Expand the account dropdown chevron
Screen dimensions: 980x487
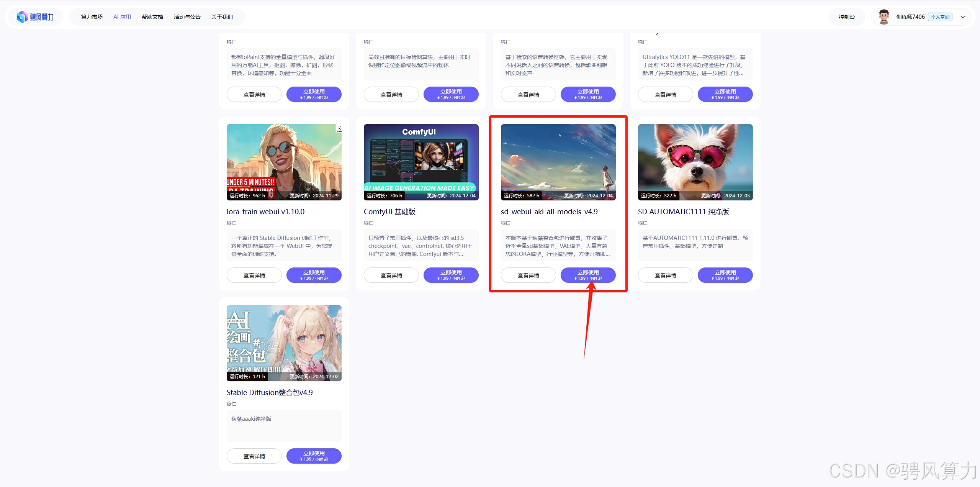963,17
